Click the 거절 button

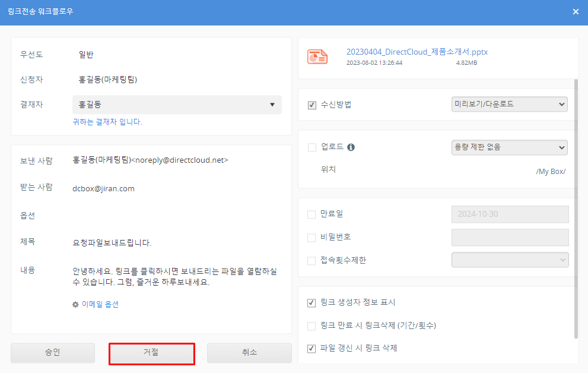[151, 353]
